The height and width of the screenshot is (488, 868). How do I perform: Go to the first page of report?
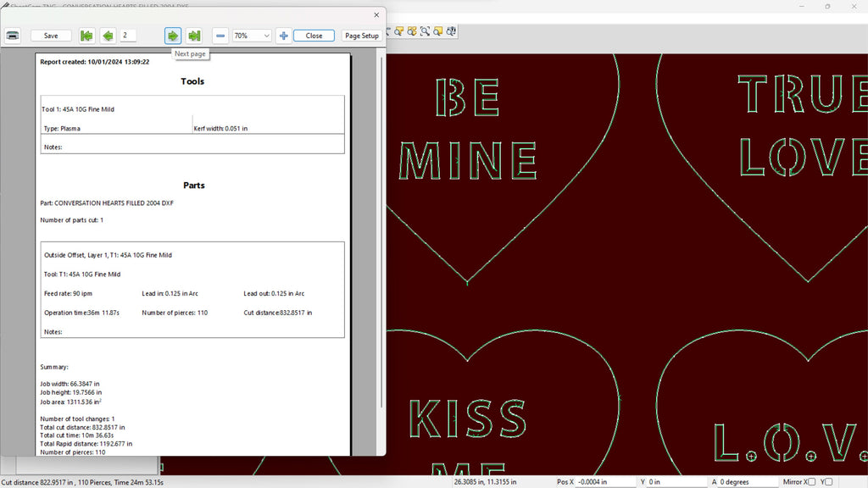(86, 36)
